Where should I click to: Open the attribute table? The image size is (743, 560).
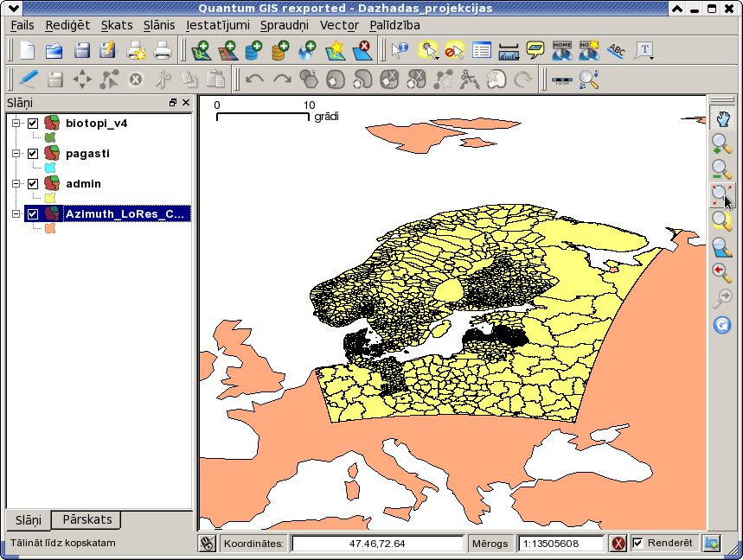[482, 50]
